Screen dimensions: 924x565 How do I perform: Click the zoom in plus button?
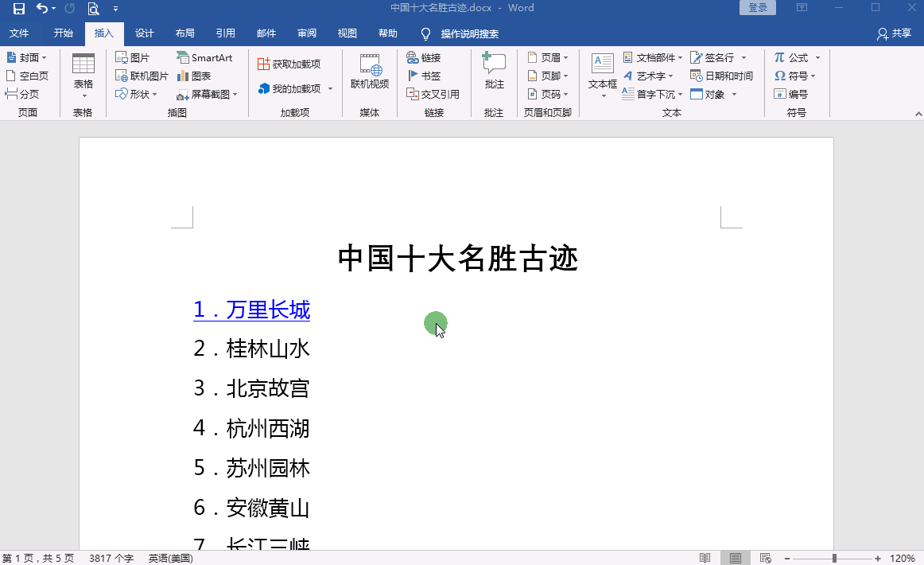(878, 559)
